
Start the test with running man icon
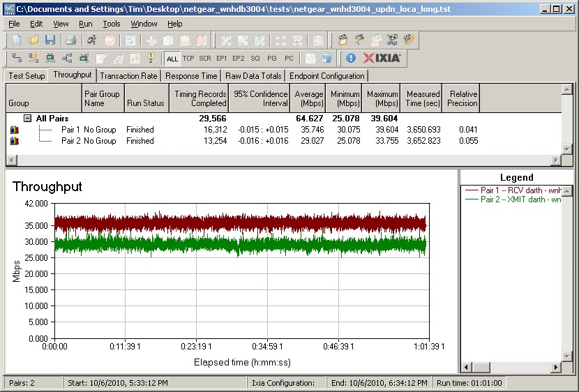[91, 40]
